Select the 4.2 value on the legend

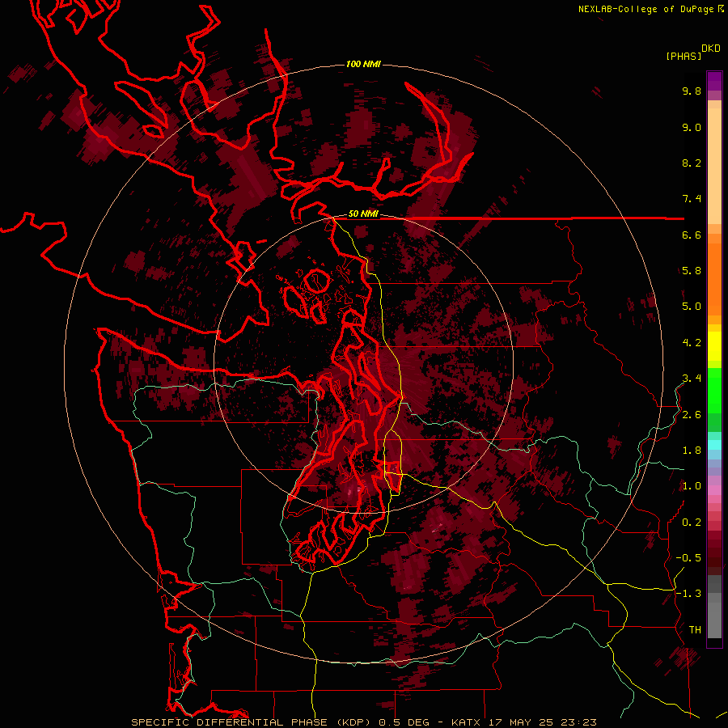point(692,343)
